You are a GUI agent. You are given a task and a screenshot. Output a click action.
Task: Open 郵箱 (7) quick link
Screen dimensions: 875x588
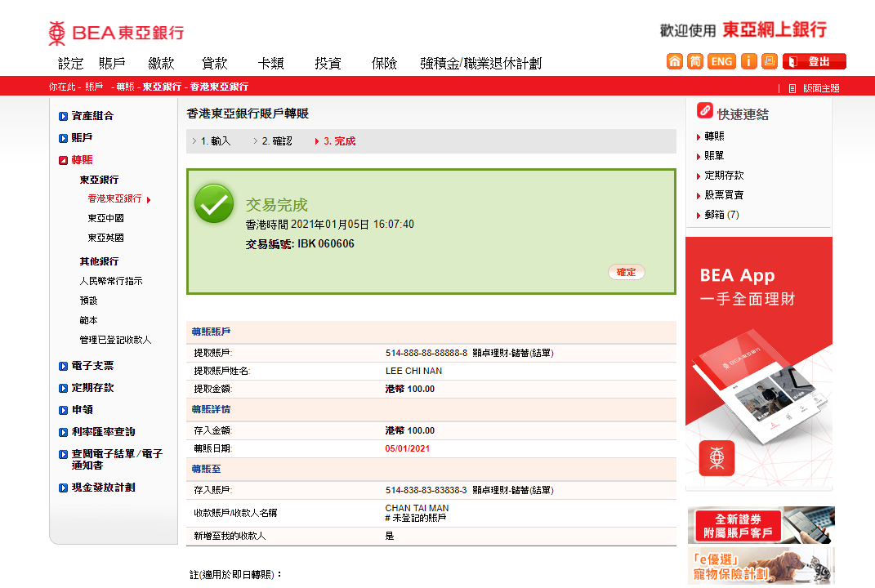pos(721,215)
